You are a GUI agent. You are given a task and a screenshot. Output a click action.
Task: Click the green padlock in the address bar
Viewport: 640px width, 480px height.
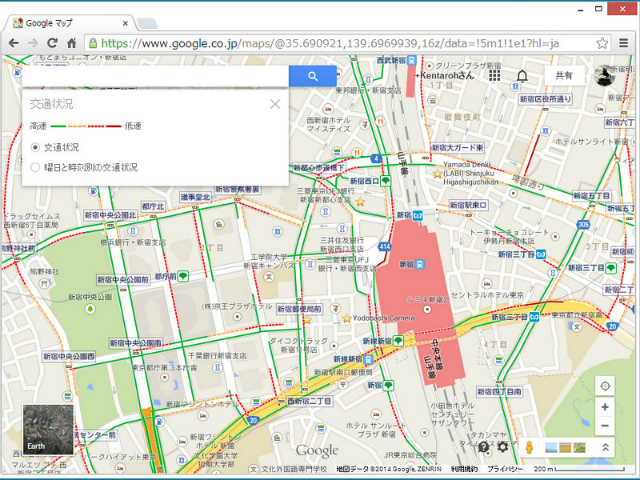coord(93,43)
